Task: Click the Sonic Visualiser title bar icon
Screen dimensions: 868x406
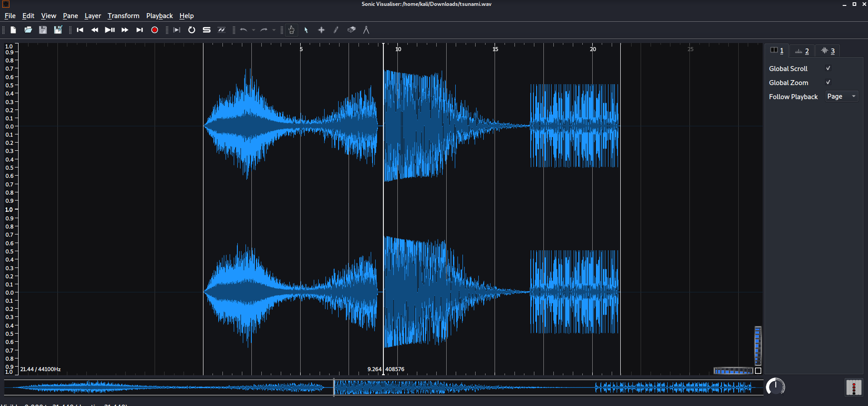Action: 6,4
